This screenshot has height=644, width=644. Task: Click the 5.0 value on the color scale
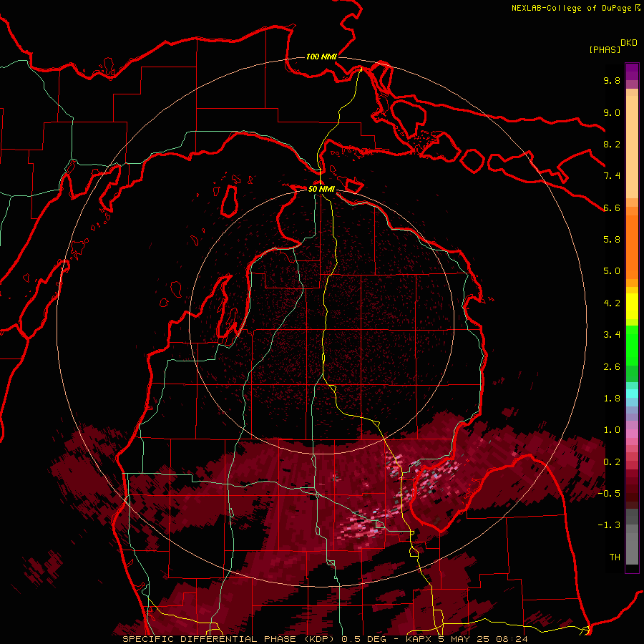[612, 271]
